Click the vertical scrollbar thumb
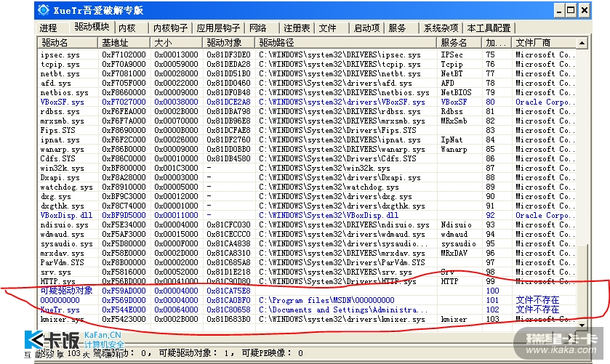Viewport: 610px width, 364px height. [x=582, y=282]
